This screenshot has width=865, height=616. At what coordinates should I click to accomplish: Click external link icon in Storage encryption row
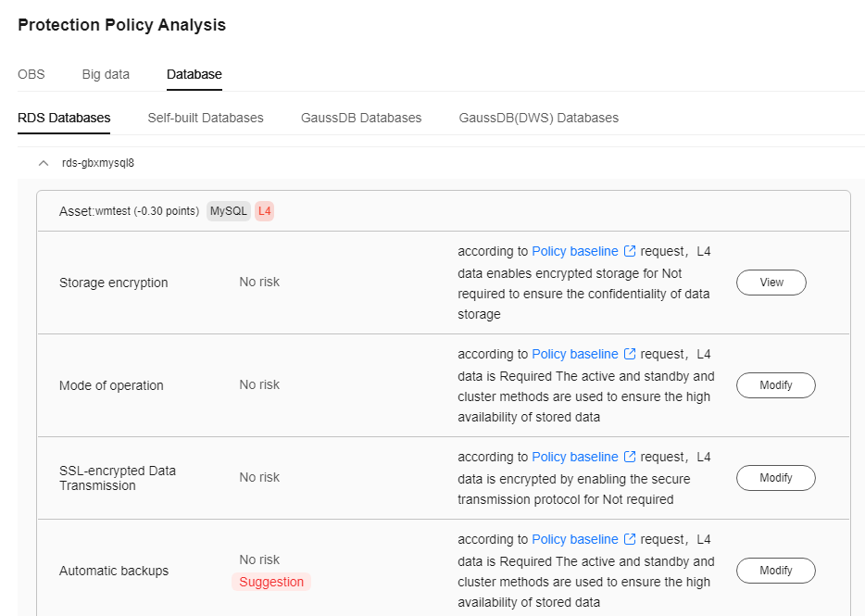click(630, 252)
